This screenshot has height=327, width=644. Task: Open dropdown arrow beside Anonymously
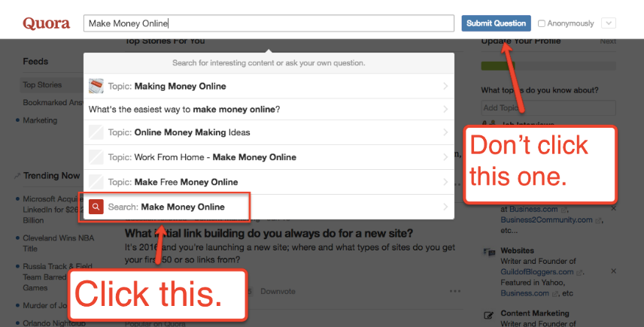pos(609,23)
